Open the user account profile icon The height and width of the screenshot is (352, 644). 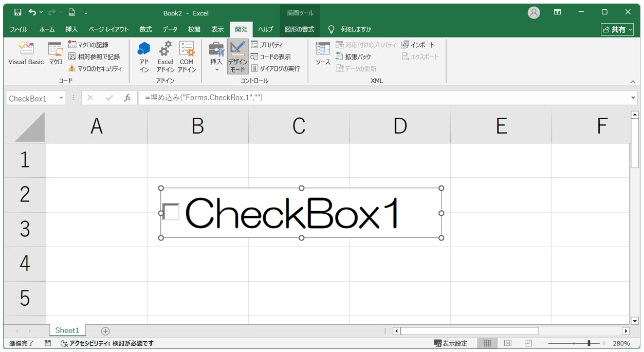pos(534,12)
